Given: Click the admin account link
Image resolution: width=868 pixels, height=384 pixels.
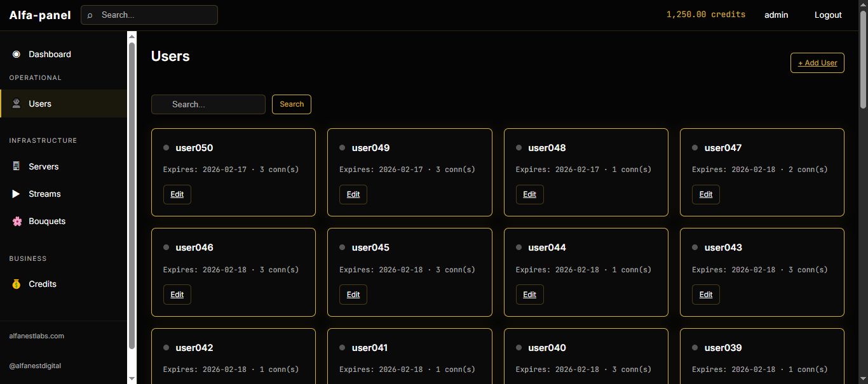Looking at the screenshot, I should coord(776,15).
